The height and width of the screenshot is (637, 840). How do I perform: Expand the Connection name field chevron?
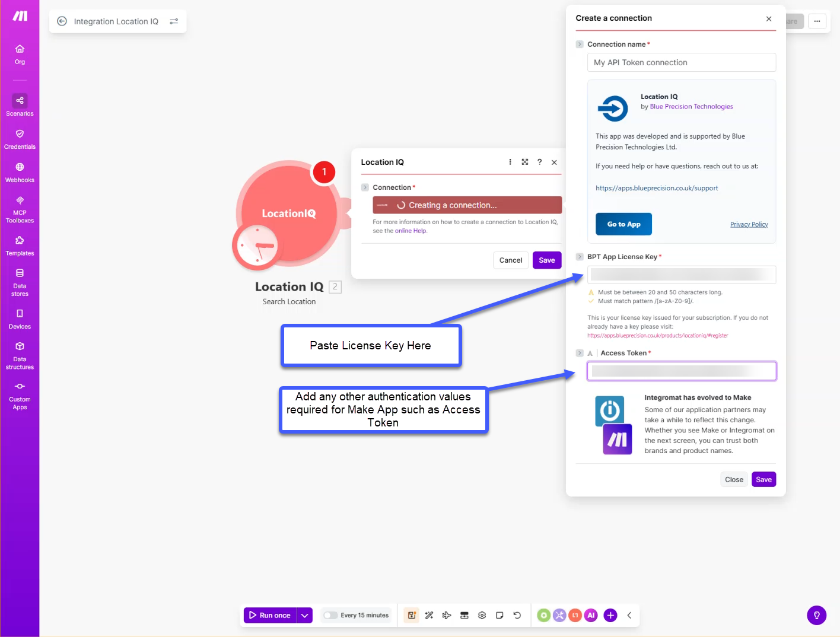(580, 44)
